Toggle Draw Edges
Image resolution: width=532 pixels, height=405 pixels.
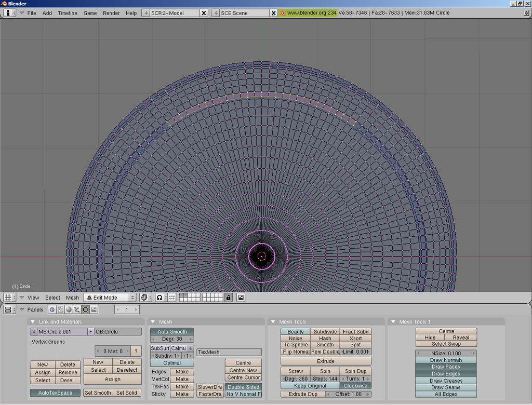coord(446,373)
